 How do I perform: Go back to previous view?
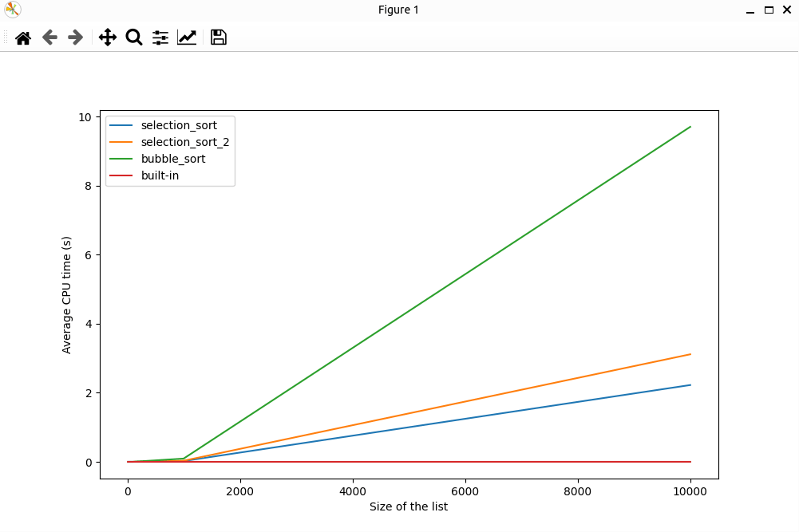coord(49,37)
